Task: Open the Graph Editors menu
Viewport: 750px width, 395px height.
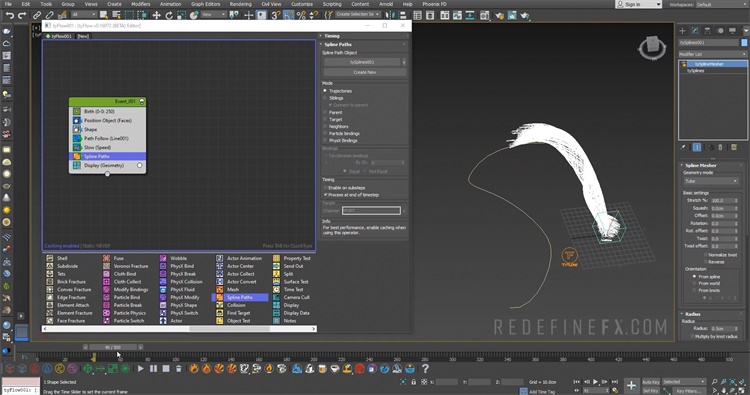Action: coord(205,4)
